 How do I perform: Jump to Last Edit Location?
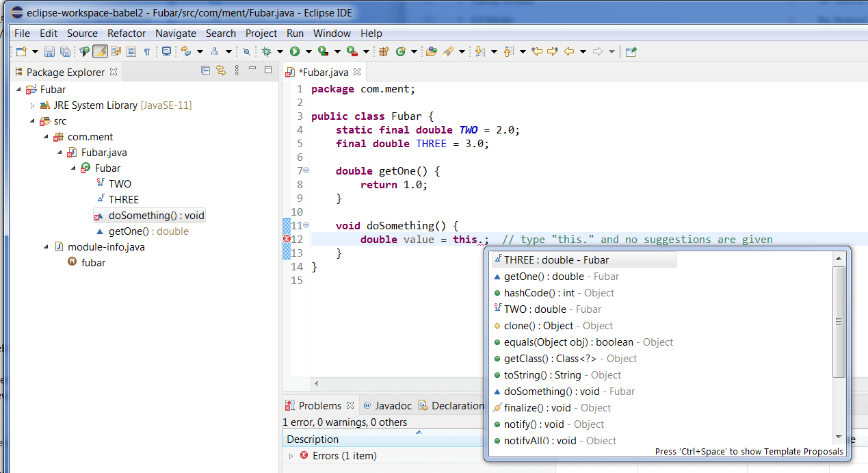(536, 51)
